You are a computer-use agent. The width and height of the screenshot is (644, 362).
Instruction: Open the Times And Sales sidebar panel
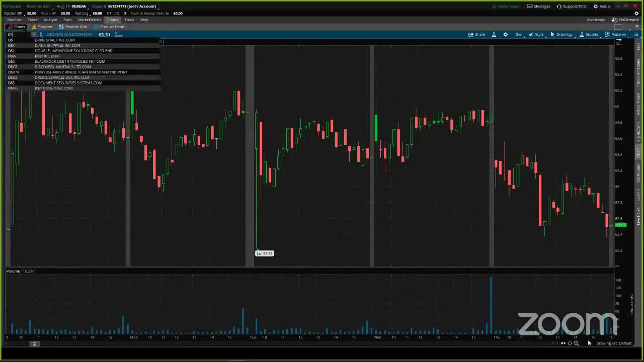pyautogui.click(x=638, y=72)
